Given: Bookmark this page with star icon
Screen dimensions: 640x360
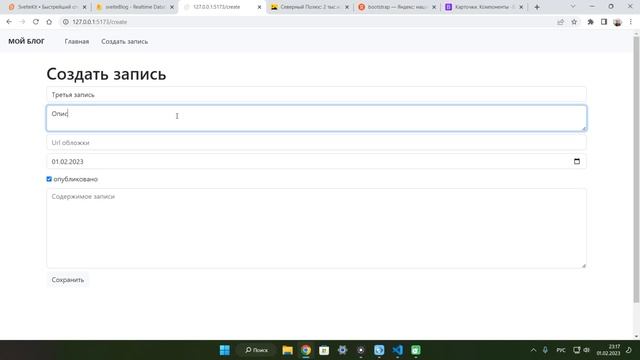Looking at the screenshot, I should (x=574, y=22).
